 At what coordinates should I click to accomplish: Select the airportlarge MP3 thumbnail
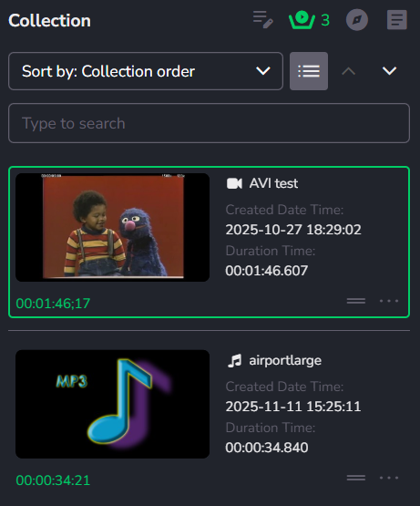click(113, 404)
